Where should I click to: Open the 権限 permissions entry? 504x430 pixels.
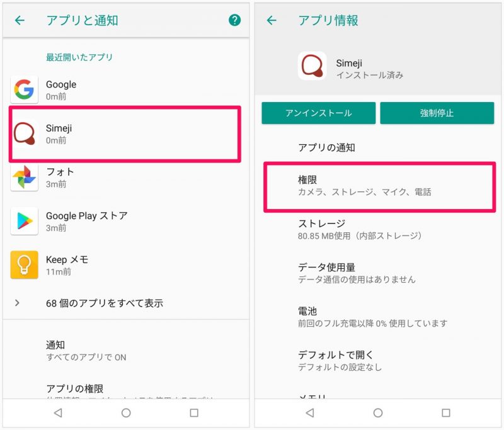pyautogui.click(x=380, y=187)
